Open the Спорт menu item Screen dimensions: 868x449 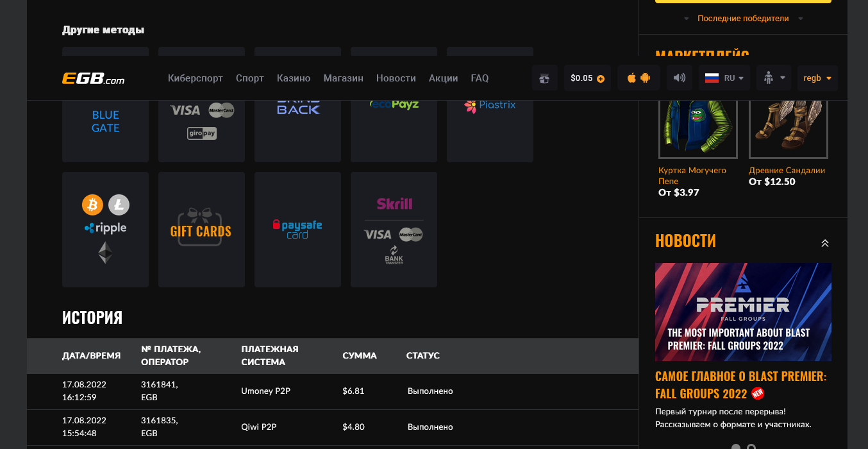click(250, 78)
